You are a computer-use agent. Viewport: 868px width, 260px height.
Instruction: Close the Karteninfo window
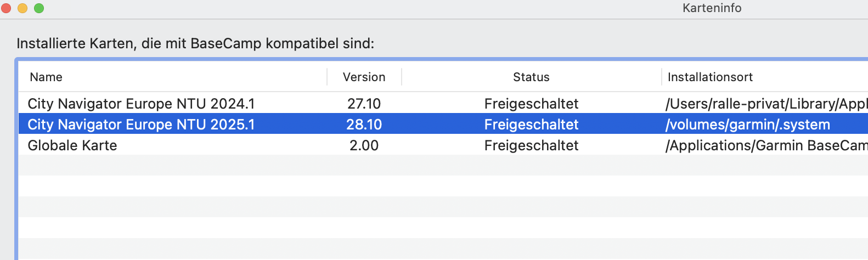point(7,8)
